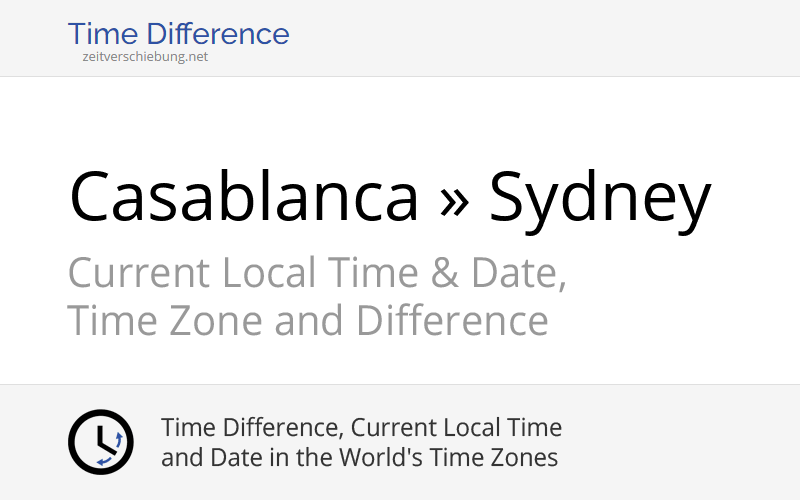This screenshot has height=500, width=800.
Task: Open the Time Difference logo link
Action: (178, 34)
